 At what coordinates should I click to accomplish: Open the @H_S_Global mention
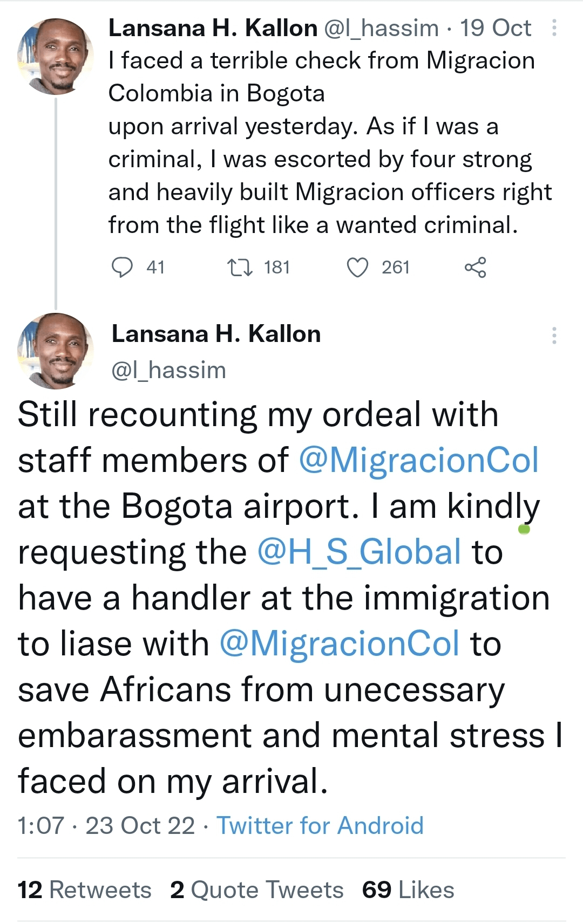point(360,552)
